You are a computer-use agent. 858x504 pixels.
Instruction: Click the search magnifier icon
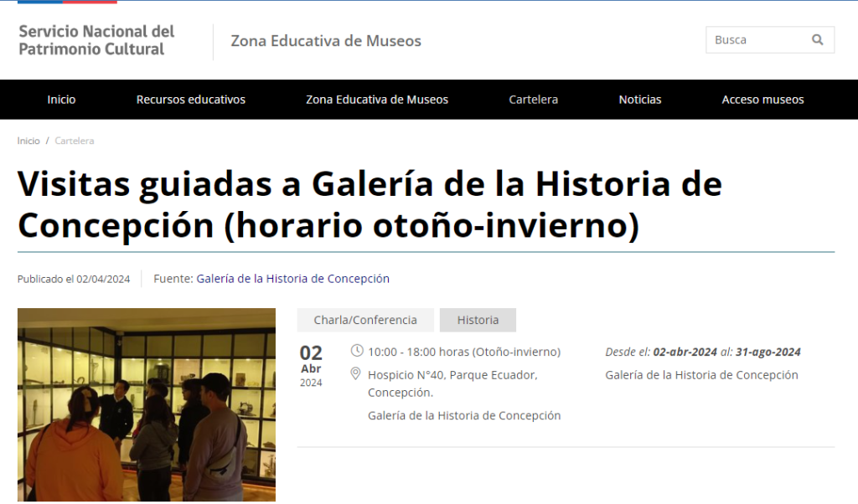pos(818,39)
